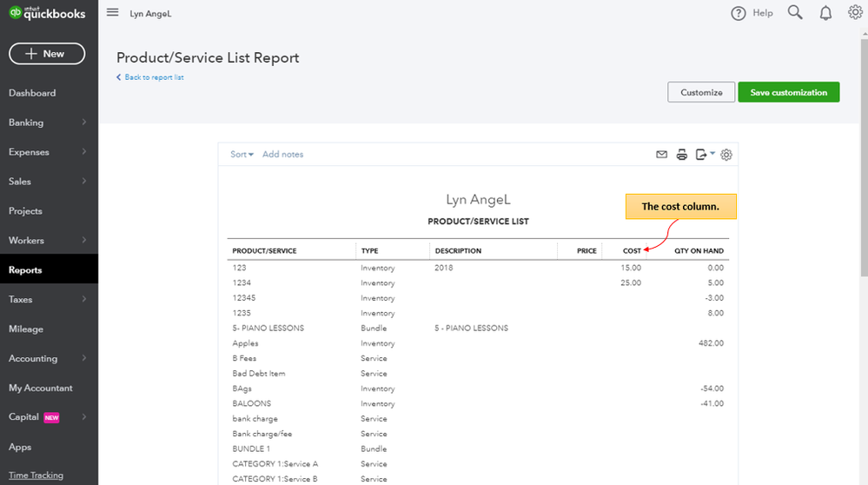
Task: Click CATEGORY 1:Service A row
Action: click(478, 464)
